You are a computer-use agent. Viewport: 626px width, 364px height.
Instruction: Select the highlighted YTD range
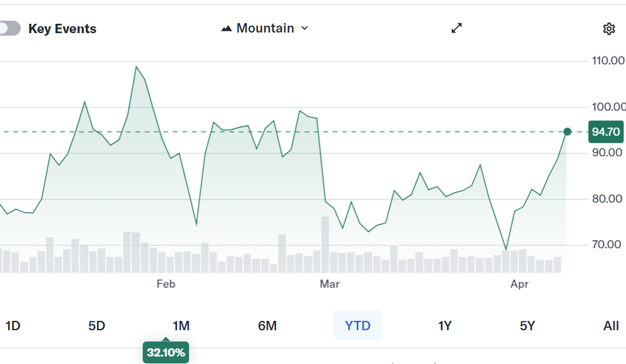(x=357, y=326)
